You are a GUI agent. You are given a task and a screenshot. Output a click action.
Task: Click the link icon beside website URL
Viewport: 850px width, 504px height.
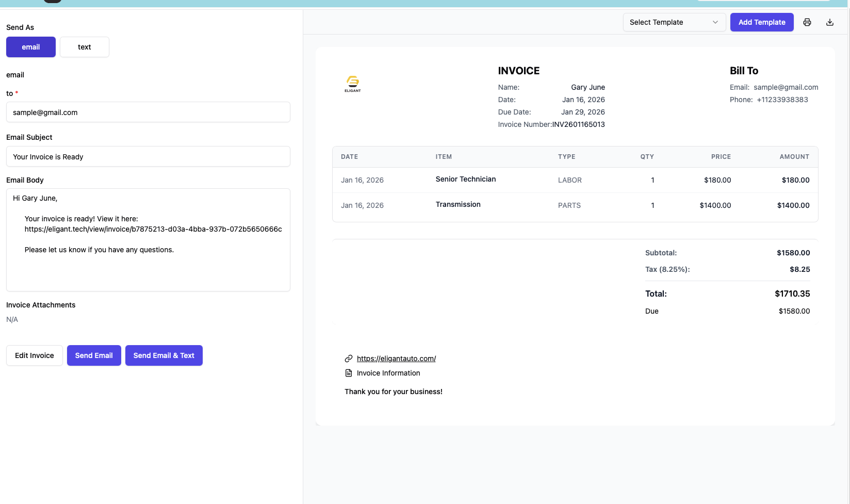(349, 359)
